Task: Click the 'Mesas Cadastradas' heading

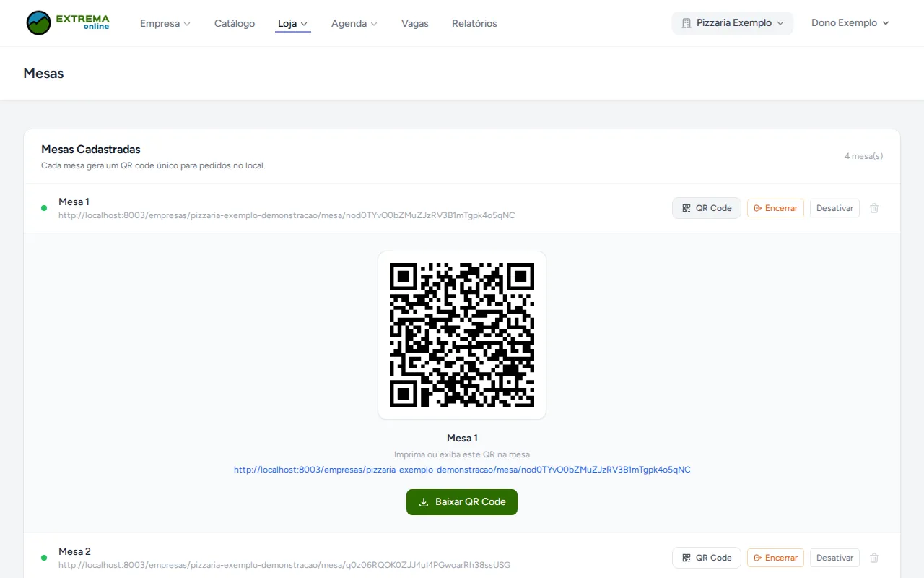Action: tap(91, 150)
